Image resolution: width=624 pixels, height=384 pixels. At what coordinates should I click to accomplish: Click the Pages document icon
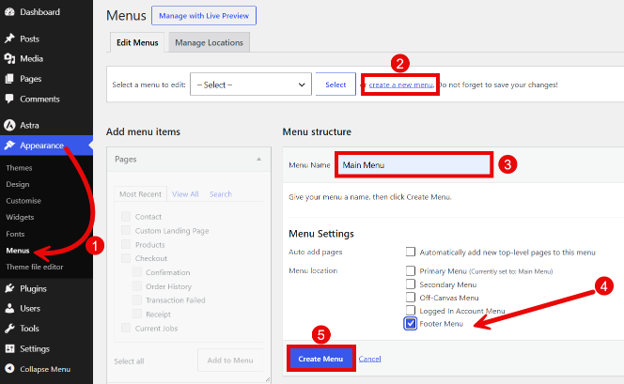[x=10, y=79]
